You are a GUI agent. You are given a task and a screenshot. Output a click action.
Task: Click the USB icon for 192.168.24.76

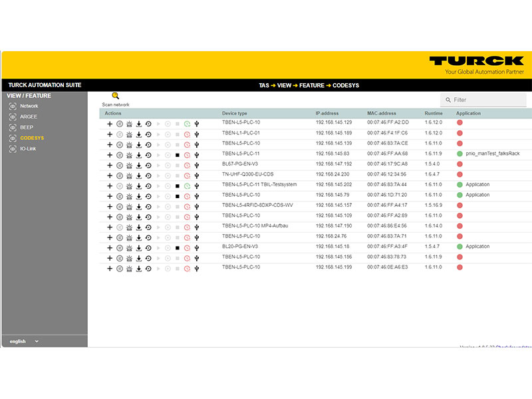(x=197, y=238)
